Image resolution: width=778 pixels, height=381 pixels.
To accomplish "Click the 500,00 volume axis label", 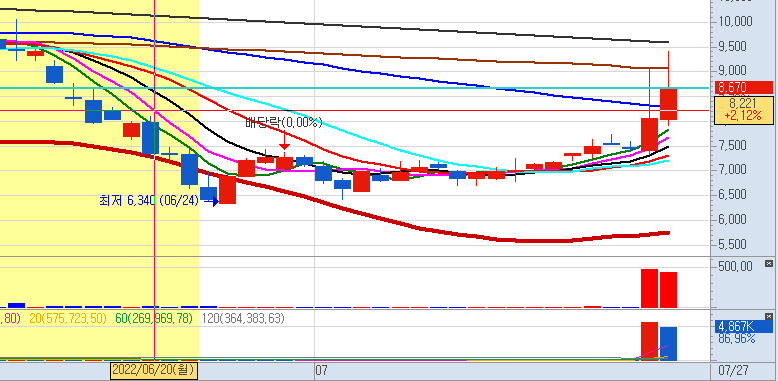I will coord(734,267).
